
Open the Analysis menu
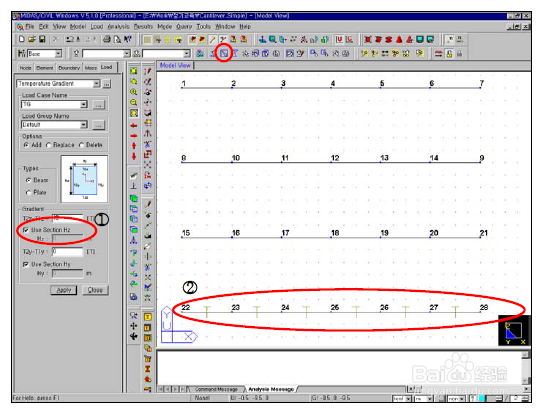[x=118, y=26]
